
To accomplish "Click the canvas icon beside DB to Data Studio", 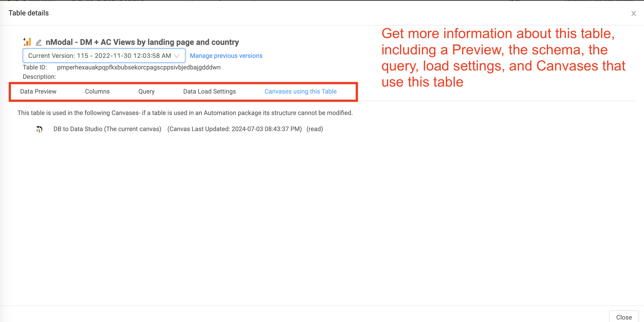I will click(x=39, y=129).
